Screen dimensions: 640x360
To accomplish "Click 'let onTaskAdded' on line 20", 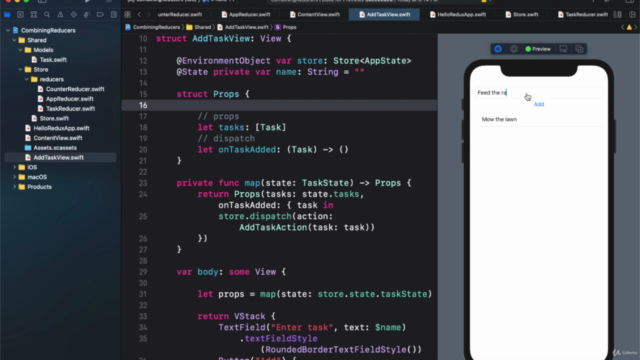I will click(236, 150).
